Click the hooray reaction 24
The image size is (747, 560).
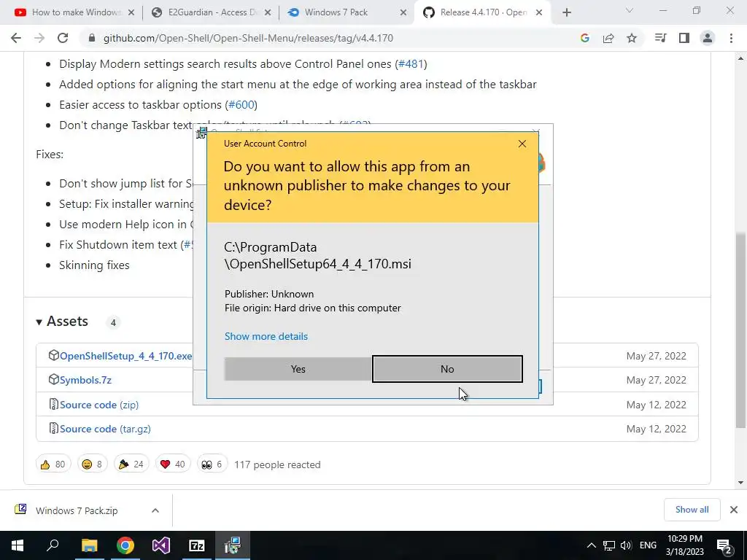point(131,464)
